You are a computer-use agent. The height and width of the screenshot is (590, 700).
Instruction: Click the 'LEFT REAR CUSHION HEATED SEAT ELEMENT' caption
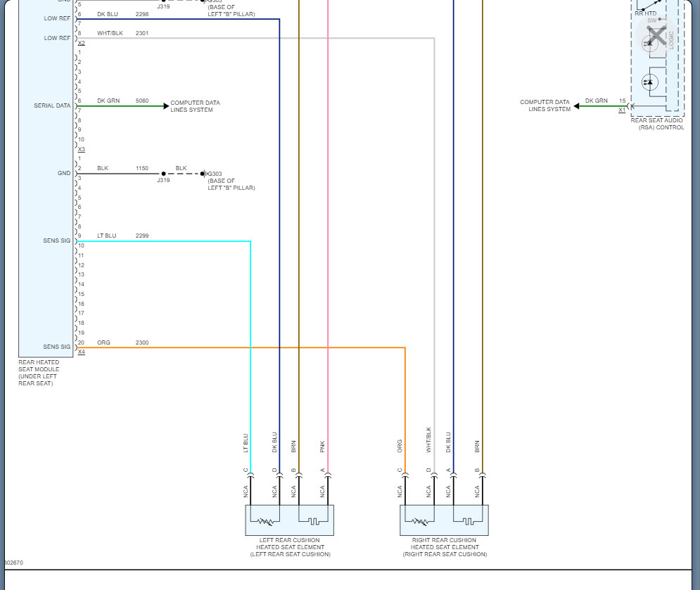[290, 547]
